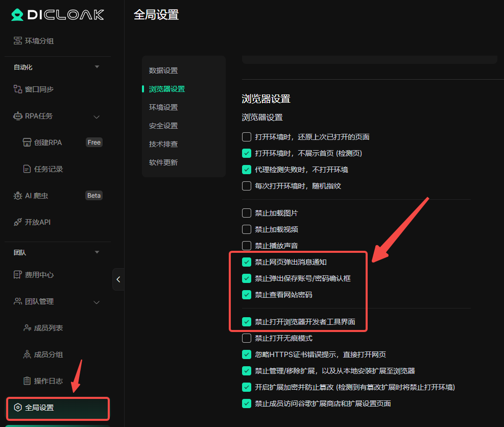Check the 禁止加载图片 checkbox
504x427 pixels.
point(247,213)
